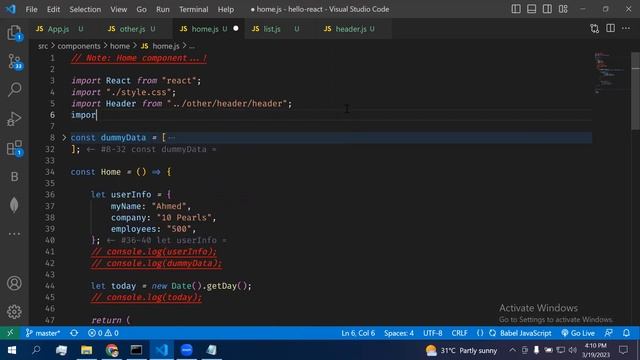Screen dimensions: 640x360
Task: Open notifications bell in status bar
Action: pos(627,333)
